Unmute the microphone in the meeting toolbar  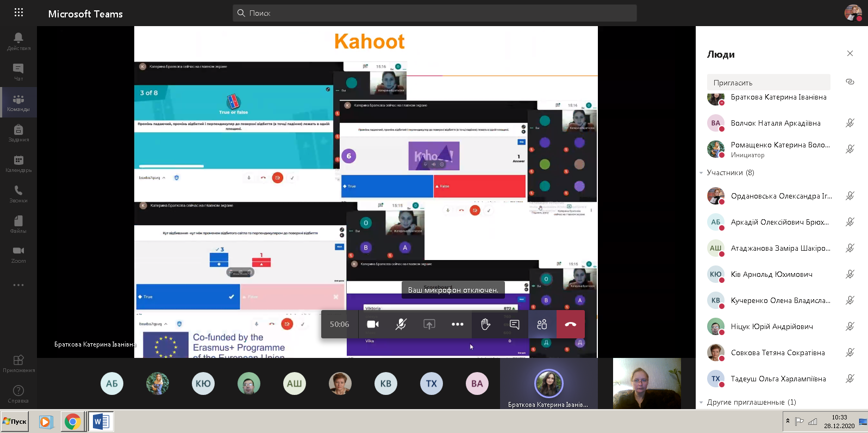(x=401, y=324)
